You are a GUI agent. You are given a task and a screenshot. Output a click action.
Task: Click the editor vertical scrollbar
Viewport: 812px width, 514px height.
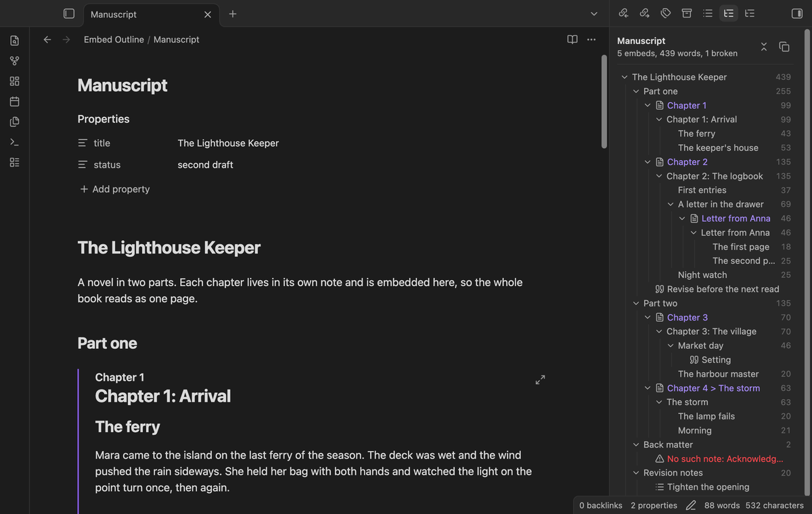click(604, 101)
